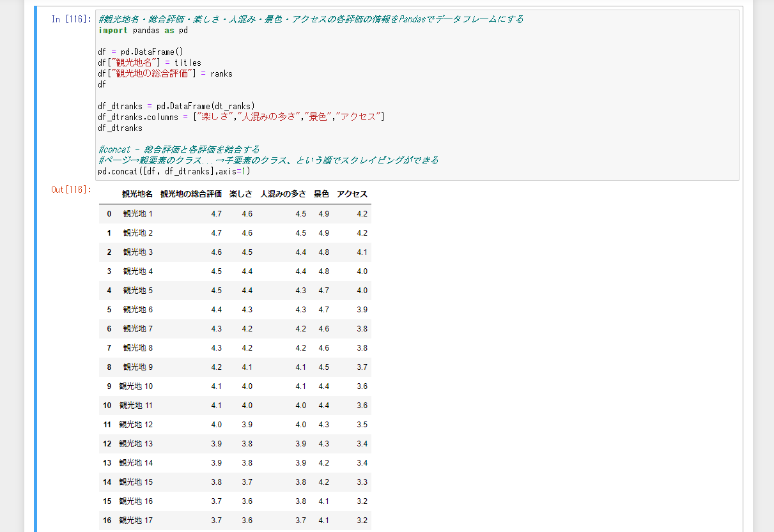
Task: Click the 4.9 value for 観光地 1
Action: (324, 213)
